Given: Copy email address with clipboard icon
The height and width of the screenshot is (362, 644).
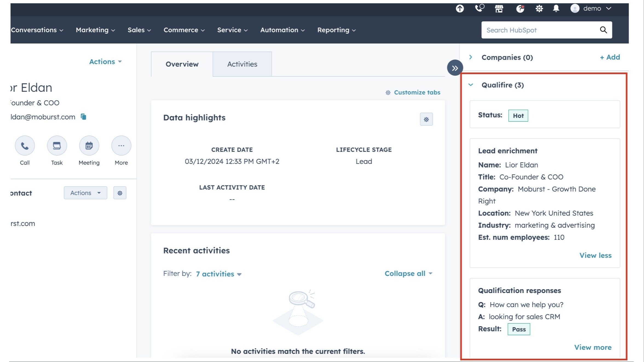Looking at the screenshot, I should pos(83,117).
